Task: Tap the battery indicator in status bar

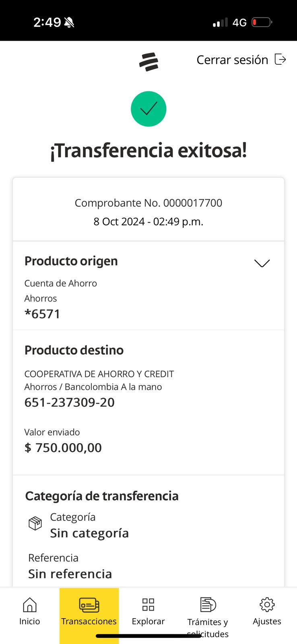Action: tap(262, 22)
